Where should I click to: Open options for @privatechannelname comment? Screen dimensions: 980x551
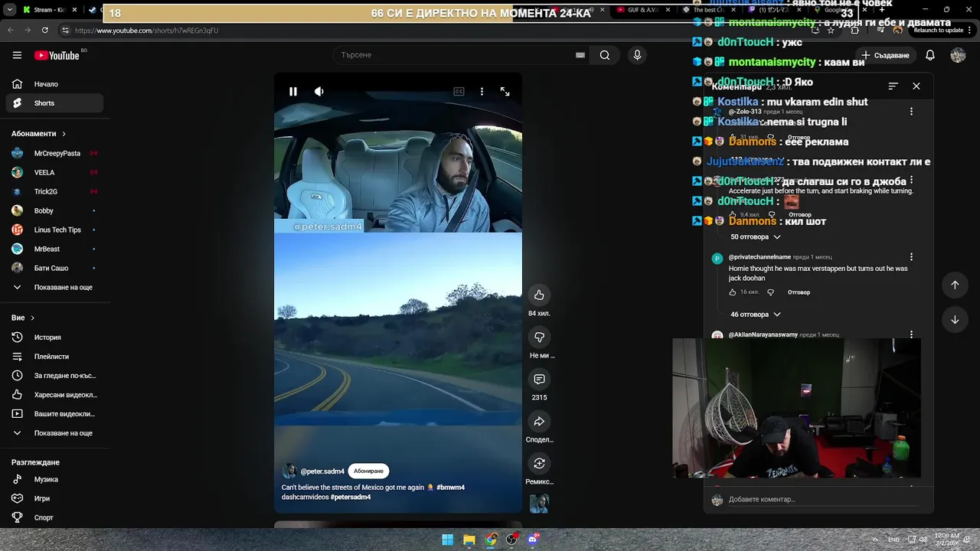[911, 257]
